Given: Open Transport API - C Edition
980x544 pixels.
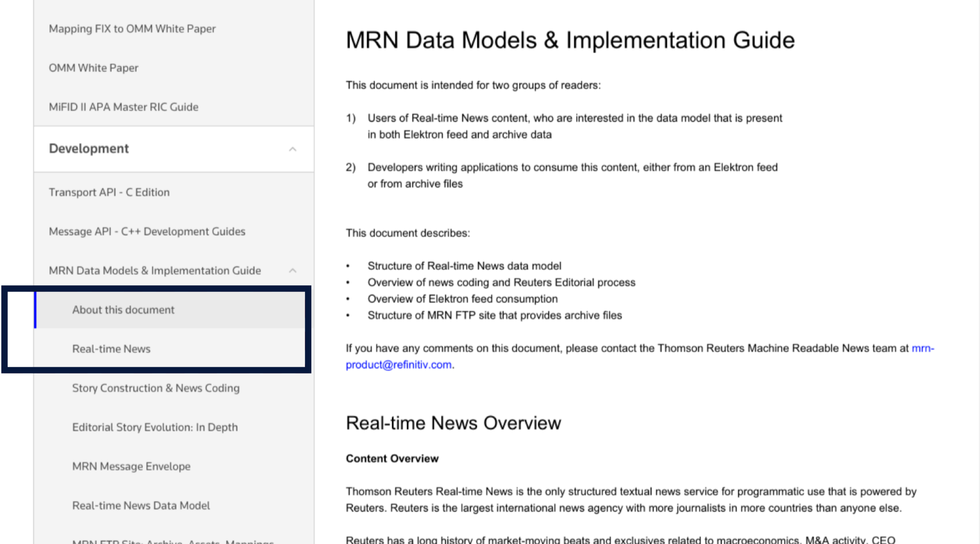Looking at the screenshot, I should tap(109, 192).
